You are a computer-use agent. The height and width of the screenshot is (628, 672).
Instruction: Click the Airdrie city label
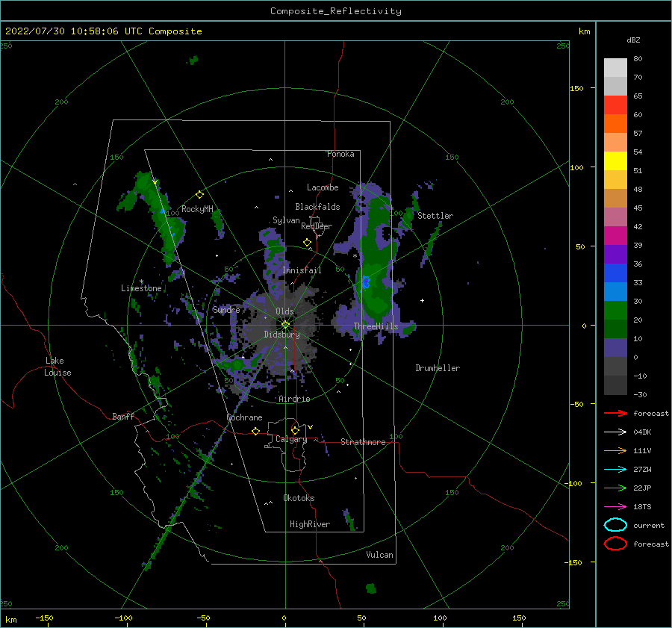pos(294,399)
